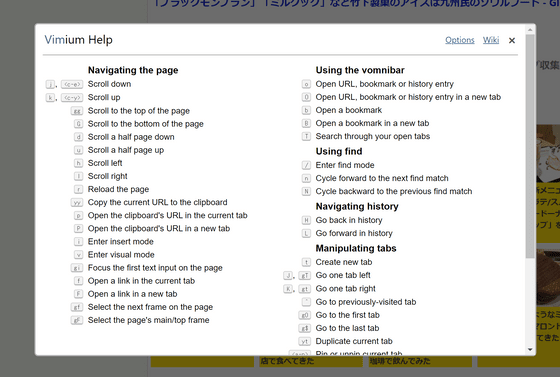Click 'Open URL, bookmark or history entry in a new tab'
560x377 pixels.
[408, 97]
